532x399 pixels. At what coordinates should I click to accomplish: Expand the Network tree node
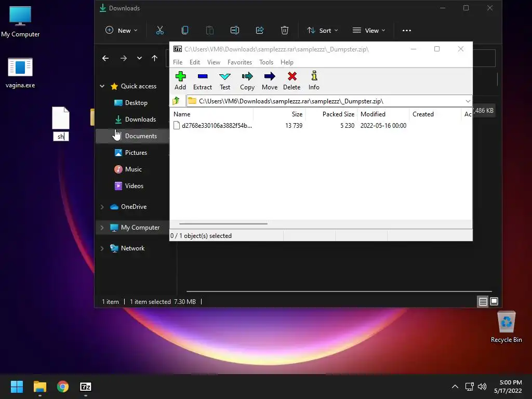(102, 248)
